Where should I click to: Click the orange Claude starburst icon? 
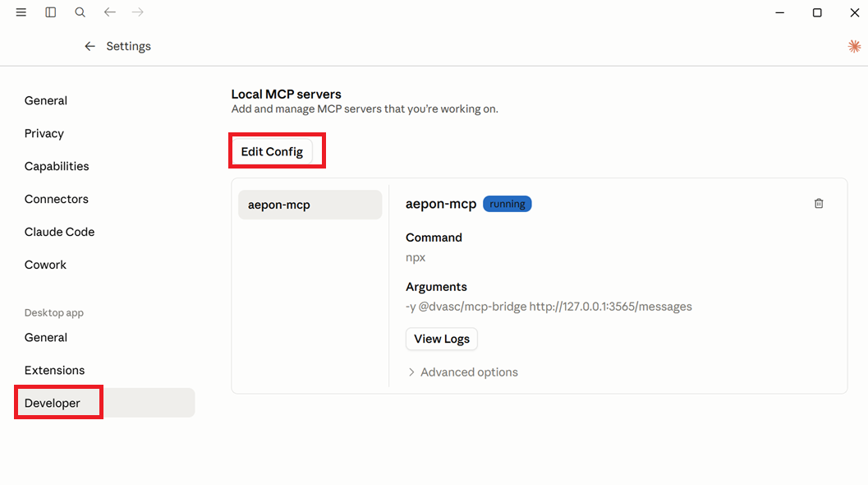coord(854,47)
